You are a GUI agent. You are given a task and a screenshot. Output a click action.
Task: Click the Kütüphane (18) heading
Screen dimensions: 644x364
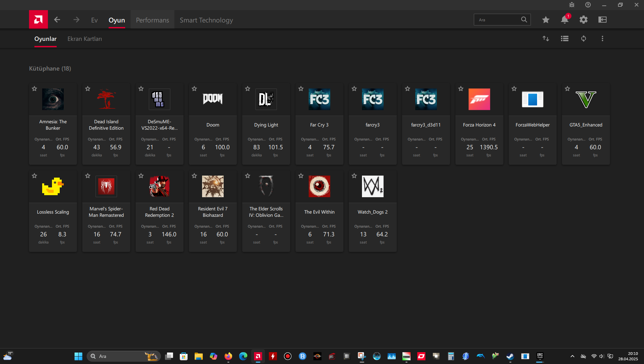(50, 69)
